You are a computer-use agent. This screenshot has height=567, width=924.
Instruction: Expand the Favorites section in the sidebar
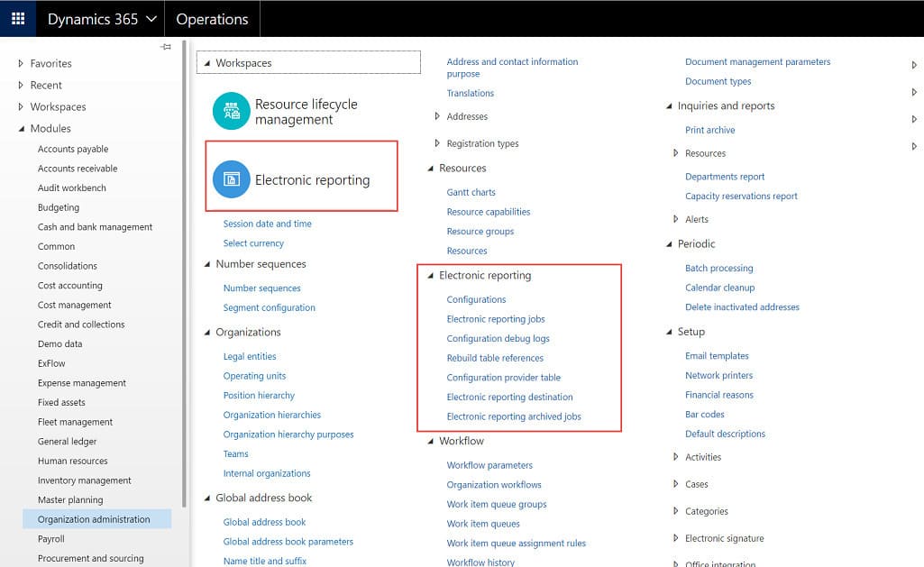20,63
